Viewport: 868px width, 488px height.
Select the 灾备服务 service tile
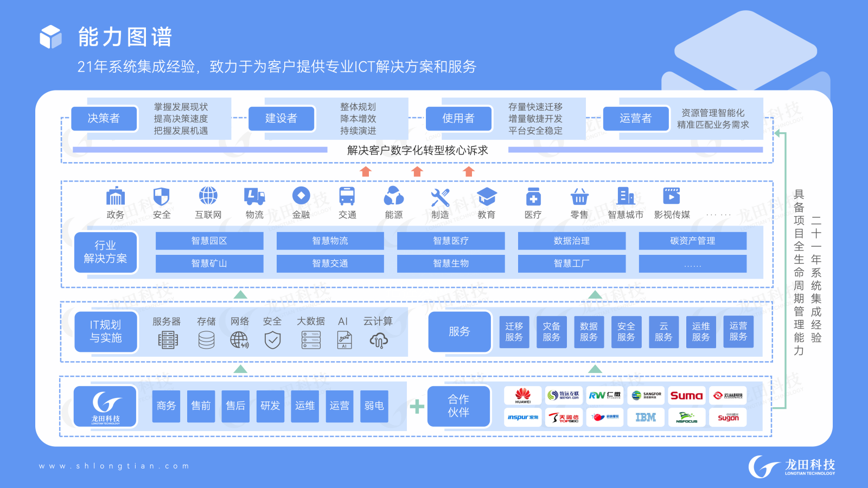click(x=551, y=332)
